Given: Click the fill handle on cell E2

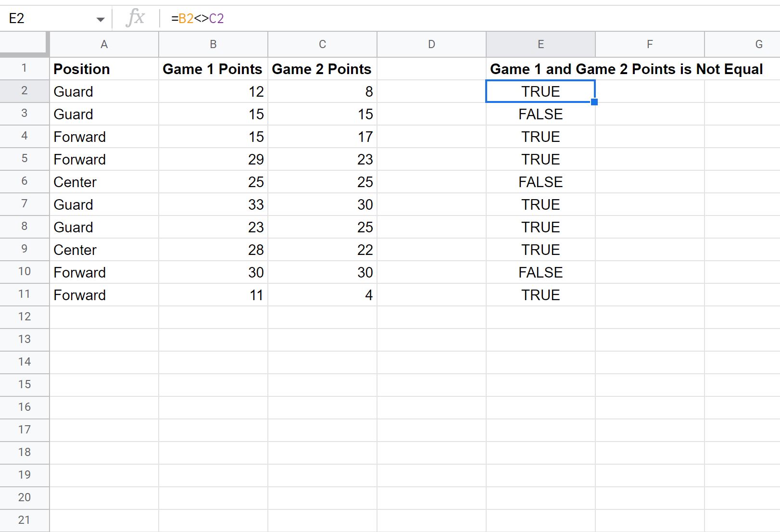Looking at the screenshot, I should coord(594,102).
